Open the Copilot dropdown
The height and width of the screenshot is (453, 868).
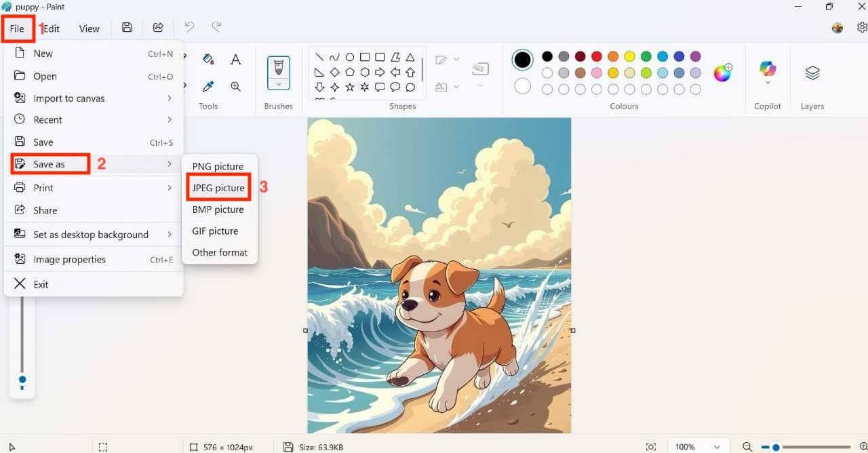768,83
